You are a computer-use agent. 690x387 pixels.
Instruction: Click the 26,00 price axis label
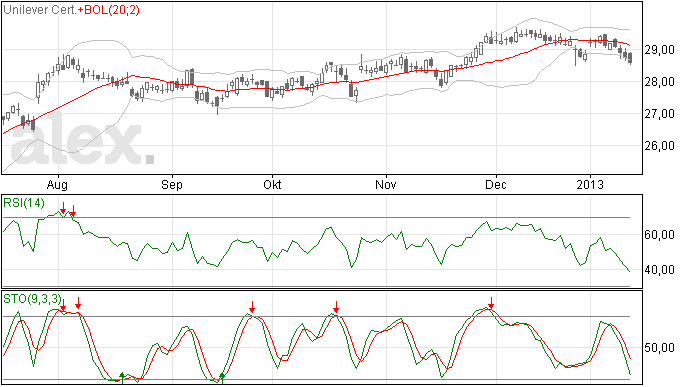point(659,146)
